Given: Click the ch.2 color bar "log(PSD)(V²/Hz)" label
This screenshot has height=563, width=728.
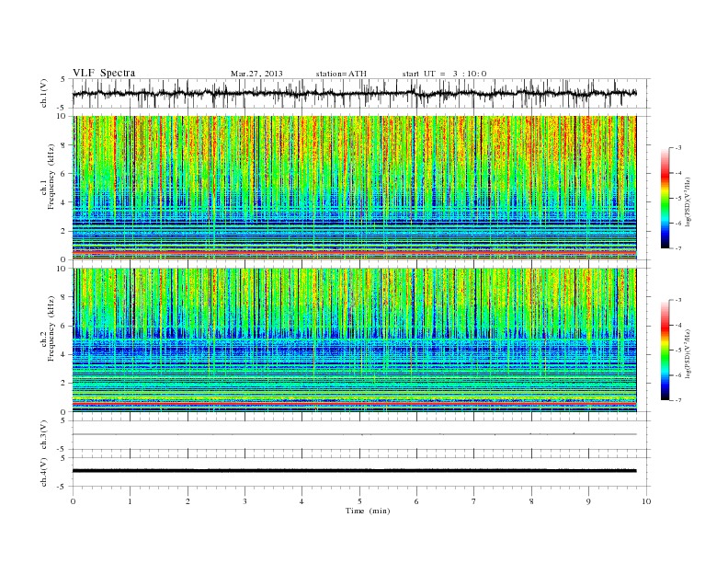Looking at the screenshot, I should 688,353.
